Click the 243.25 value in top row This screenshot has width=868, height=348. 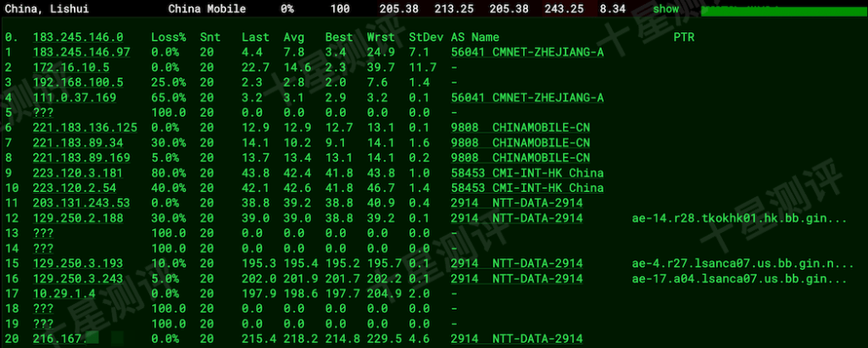[x=563, y=9]
